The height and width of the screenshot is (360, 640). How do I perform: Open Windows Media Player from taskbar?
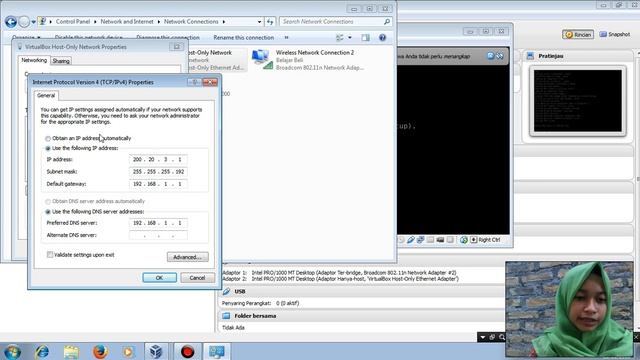[128, 351]
